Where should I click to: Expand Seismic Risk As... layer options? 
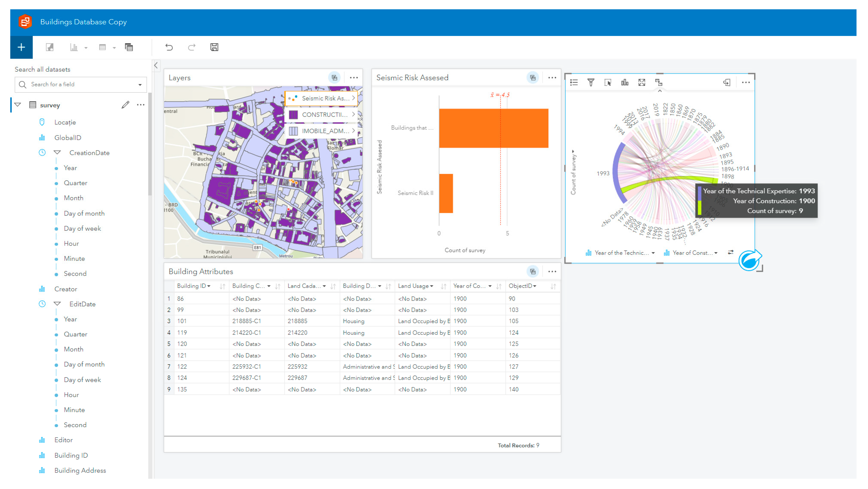tap(353, 98)
